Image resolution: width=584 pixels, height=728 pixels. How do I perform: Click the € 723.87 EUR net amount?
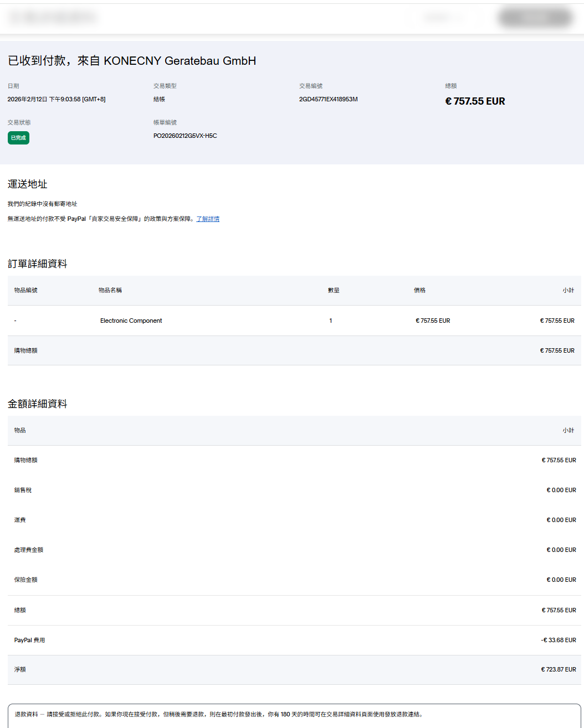tap(558, 670)
